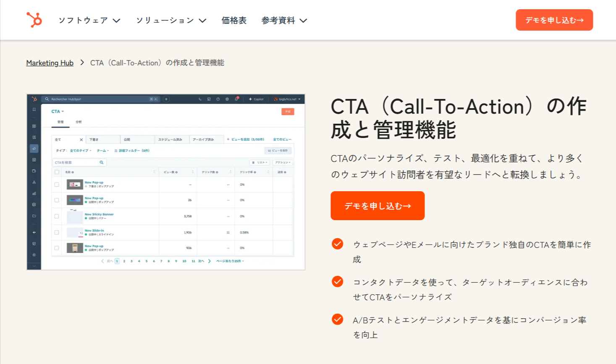Open the ソフトウェア navigation menu
This screenshot has height=364, width=616.
[84, 20]
